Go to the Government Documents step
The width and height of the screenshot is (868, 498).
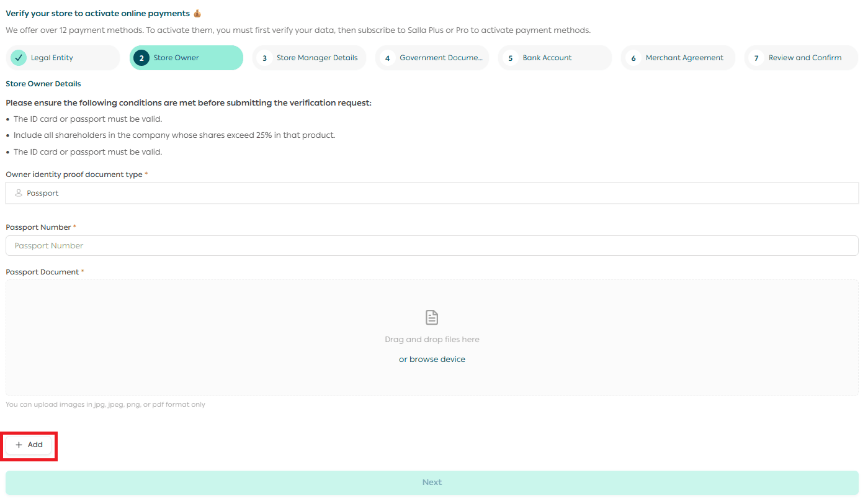pos(441,58)
